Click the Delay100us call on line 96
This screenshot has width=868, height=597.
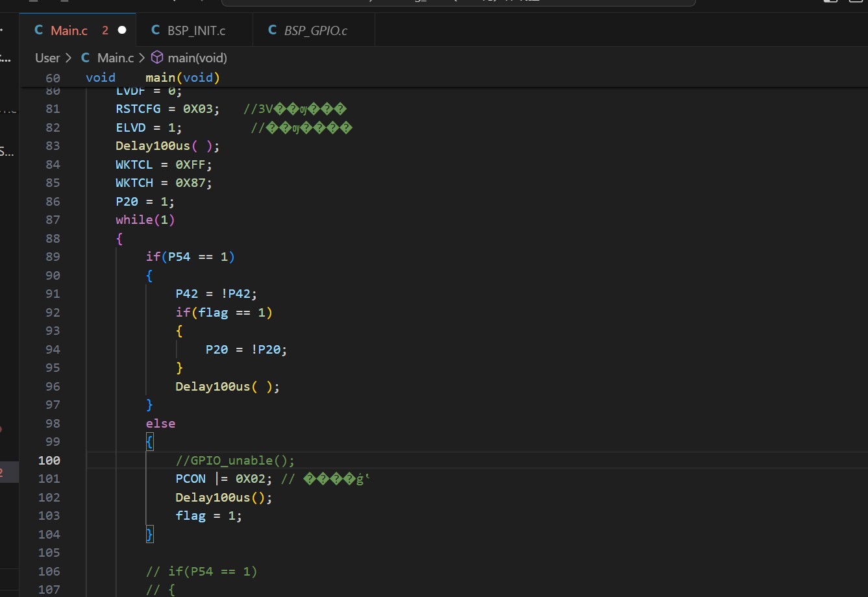227,386
